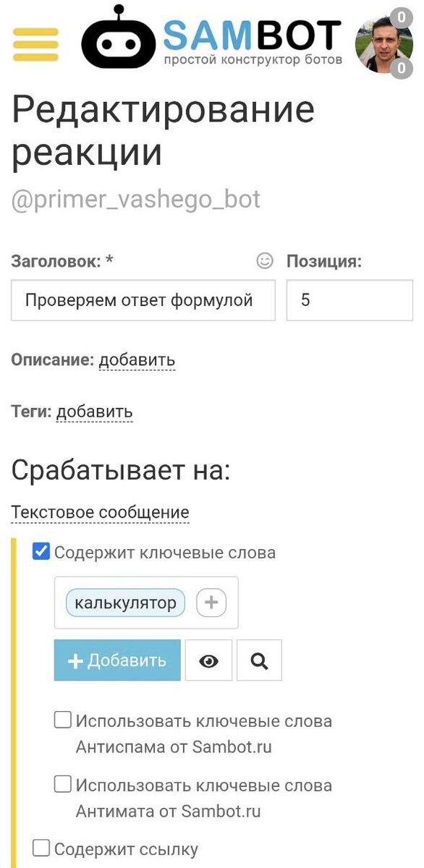
Task: Open the keyword search magnifier
Action: (259, 660)
